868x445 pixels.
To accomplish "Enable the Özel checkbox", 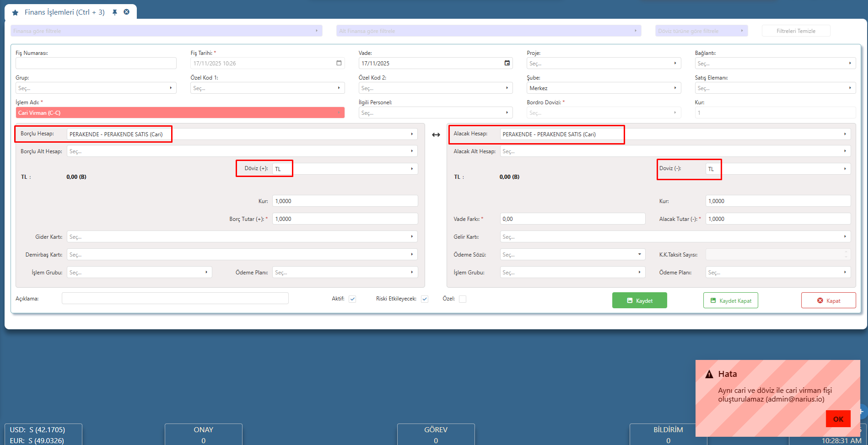I will tap(463, 299).
